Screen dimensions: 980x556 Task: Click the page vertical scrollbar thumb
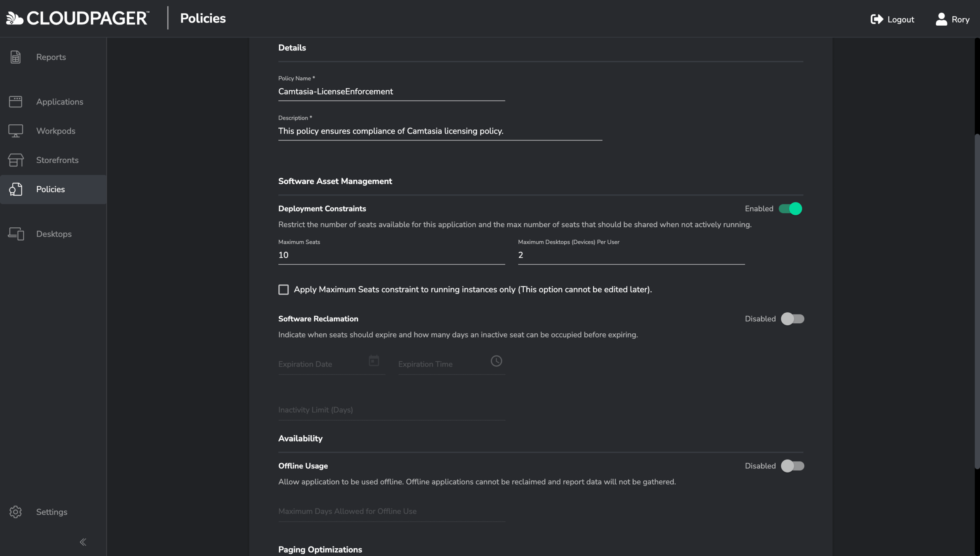coord(977,301)
